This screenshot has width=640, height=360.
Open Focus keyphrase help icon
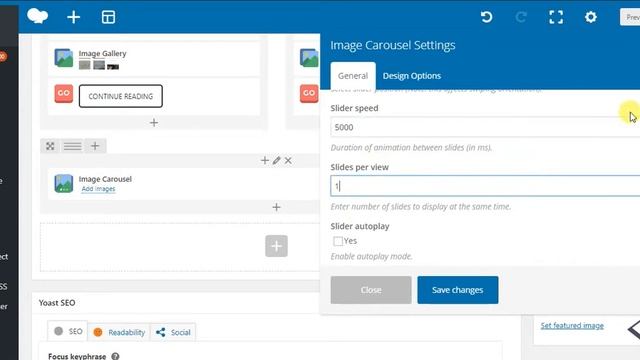pyautogui.click(x=116, y=356)
